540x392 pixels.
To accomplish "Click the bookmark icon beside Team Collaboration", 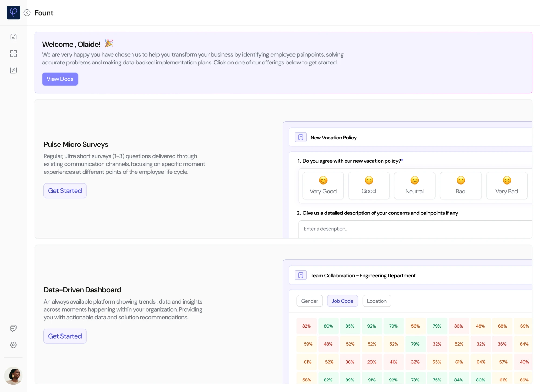I will click(x=301, y=275).
